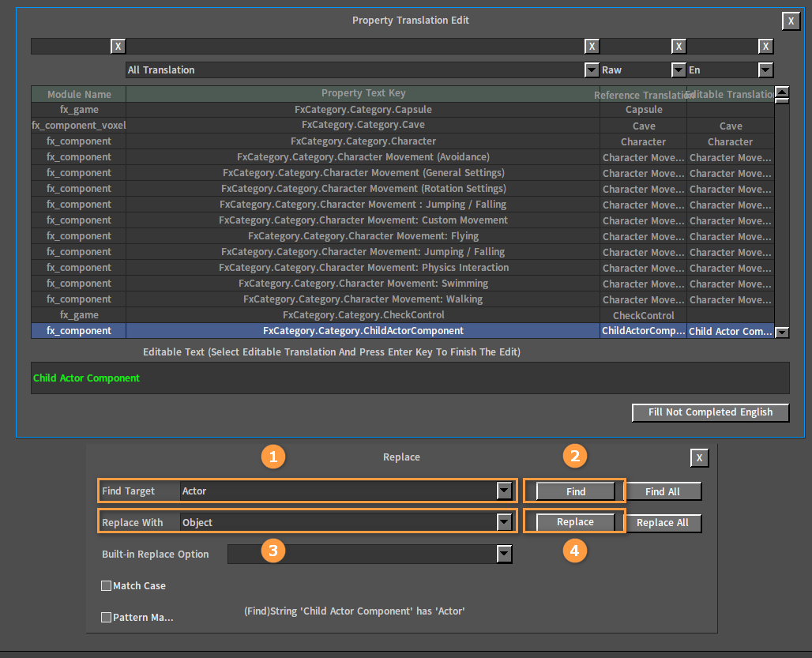Open the All Translation dropdown
The width and height of the screenshot is (812, 658).
tap(592, 70)
